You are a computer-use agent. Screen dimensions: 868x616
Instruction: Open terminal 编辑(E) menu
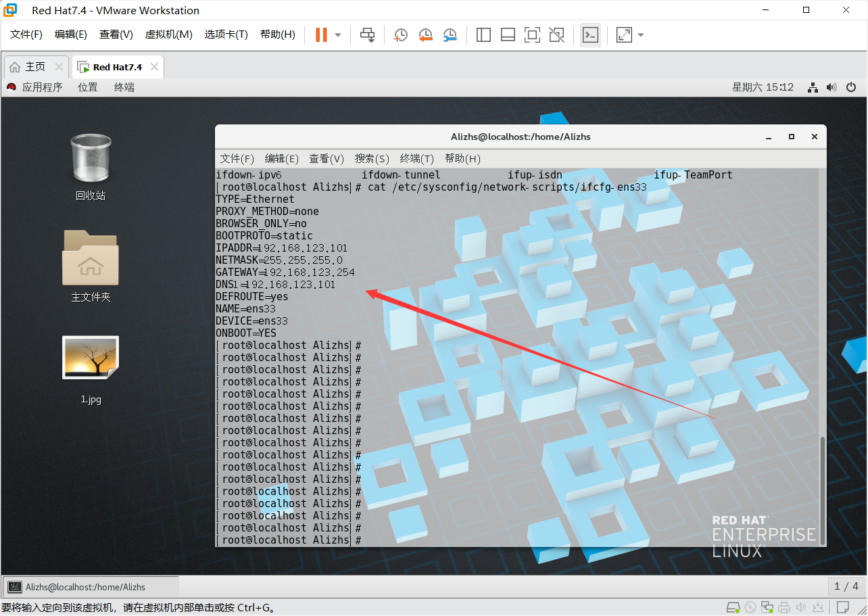281,158
